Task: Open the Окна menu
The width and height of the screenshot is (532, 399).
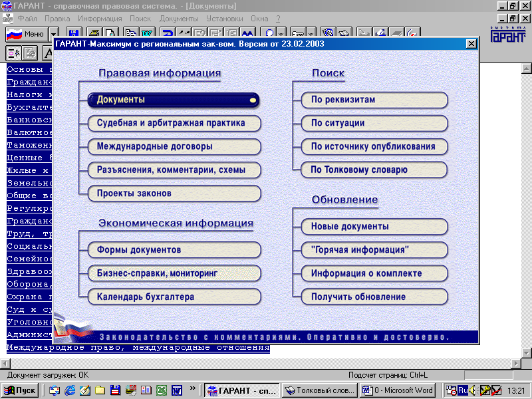Action: pyautogui.click(x=259, y=19)
